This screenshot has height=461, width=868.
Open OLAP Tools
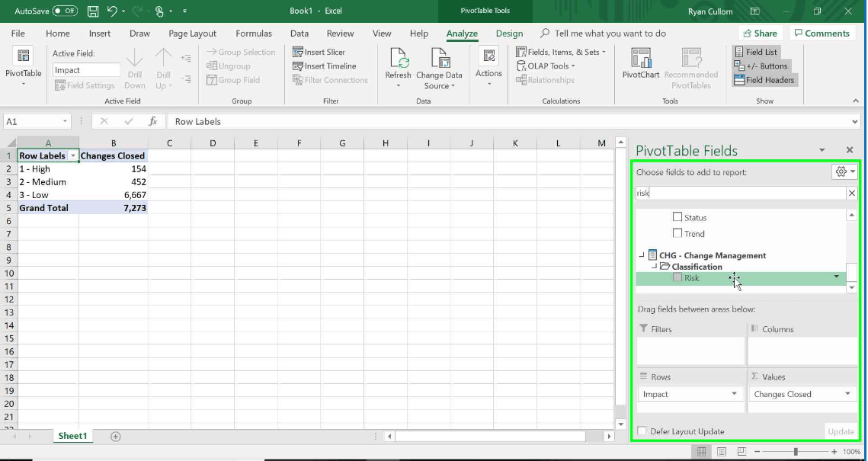click(546, 66)
